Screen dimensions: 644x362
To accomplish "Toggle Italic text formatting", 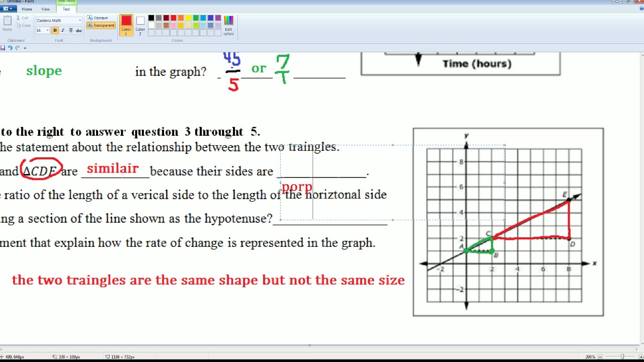I will pos(63,31).
